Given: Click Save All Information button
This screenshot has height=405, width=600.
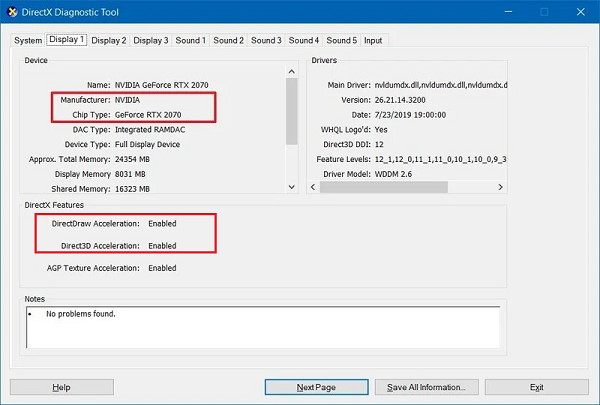Looking at the screenshot, I should point(426,387).
